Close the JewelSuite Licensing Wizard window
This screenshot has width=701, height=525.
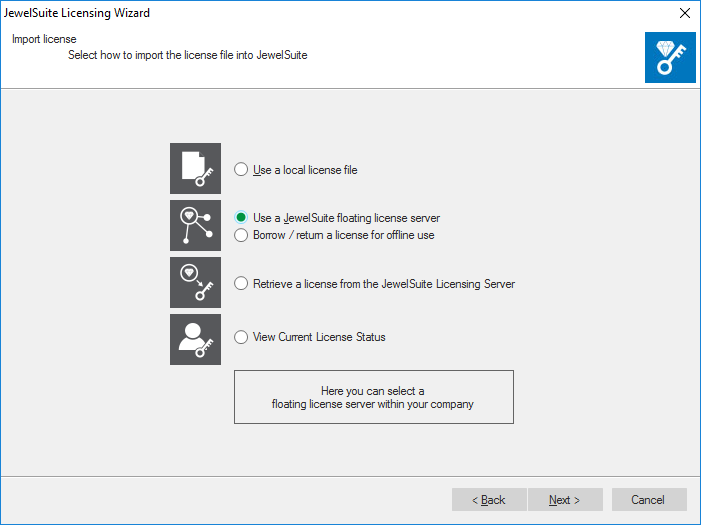tap(684, 13)
